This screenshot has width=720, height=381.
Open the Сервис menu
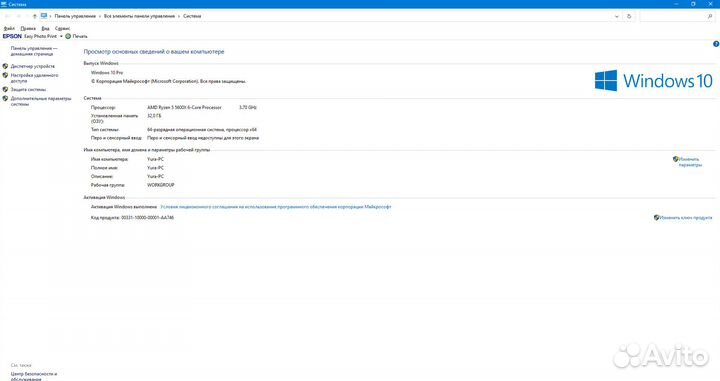click(x=62, y=28)
